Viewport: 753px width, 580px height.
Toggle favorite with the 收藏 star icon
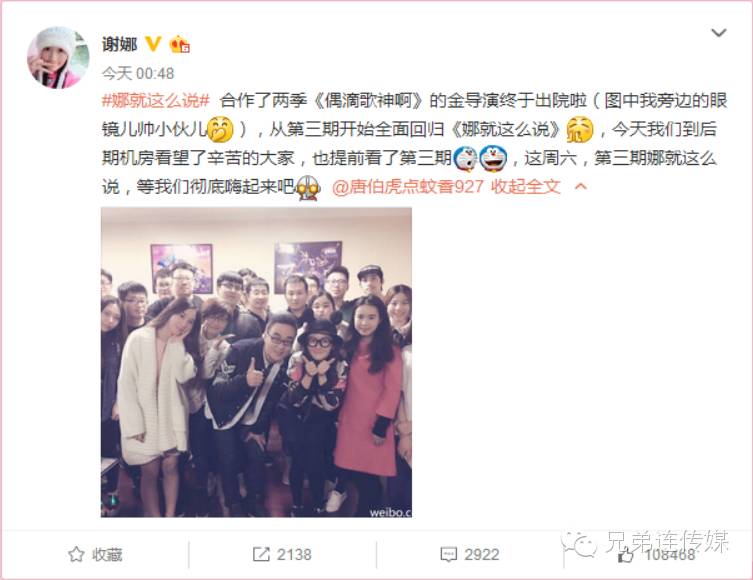click(76, 555)
